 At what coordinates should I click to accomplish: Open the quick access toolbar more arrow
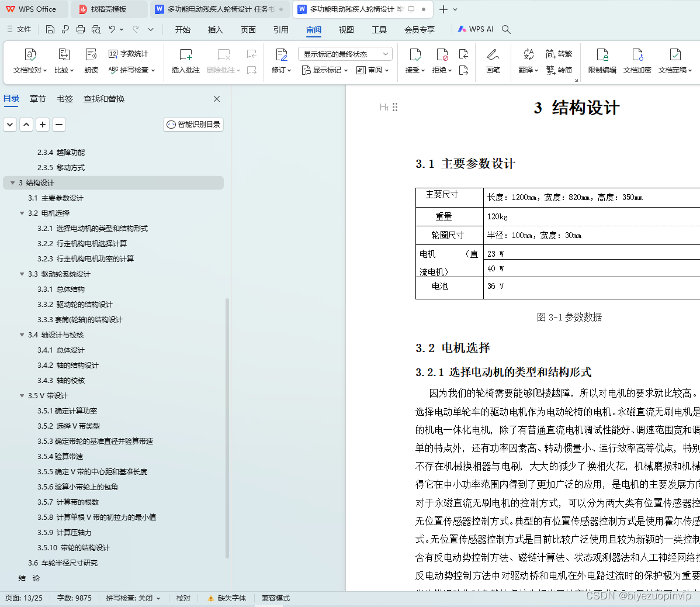coord(151,29)
